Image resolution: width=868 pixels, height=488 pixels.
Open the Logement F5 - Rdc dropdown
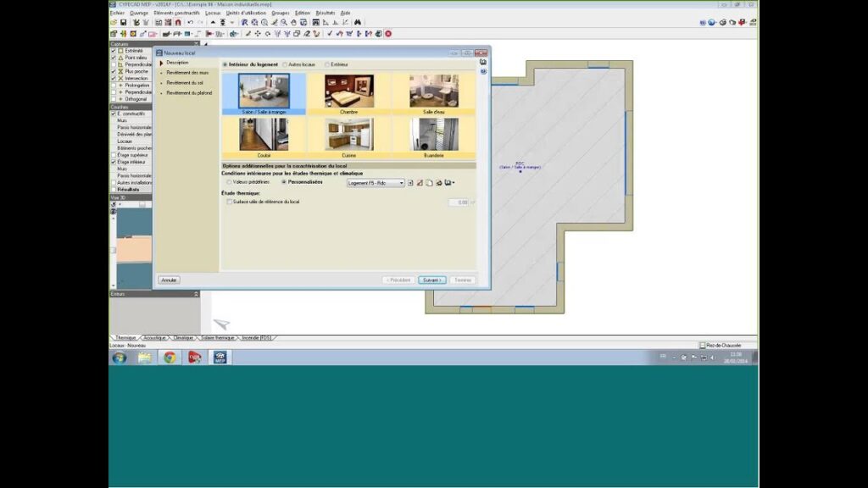(x=401, y=182)
